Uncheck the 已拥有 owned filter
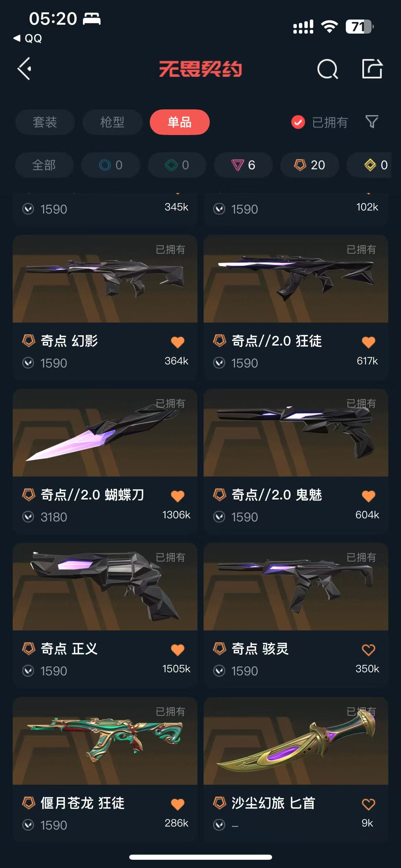Screen dimensions: 401x868 pyautogui.click(x=319, y=122)
